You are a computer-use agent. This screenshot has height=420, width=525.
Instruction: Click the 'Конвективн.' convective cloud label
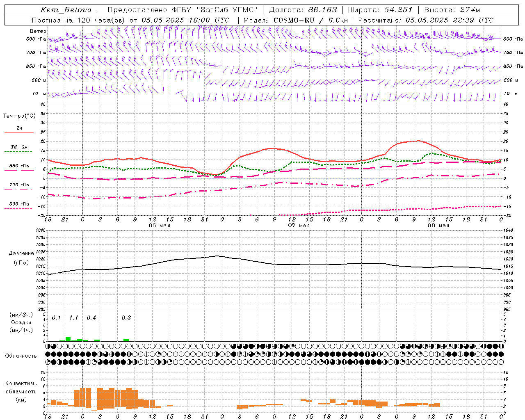[21, 383]
